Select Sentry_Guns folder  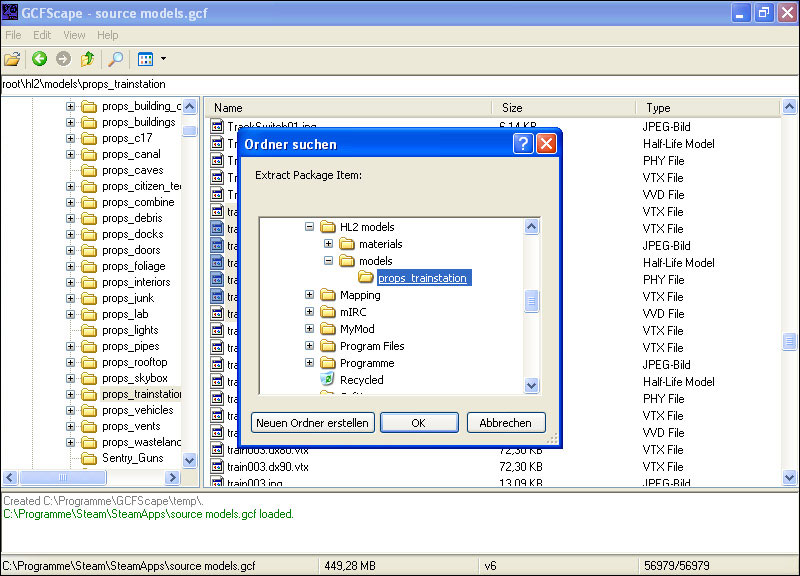(x=133, y=458)
